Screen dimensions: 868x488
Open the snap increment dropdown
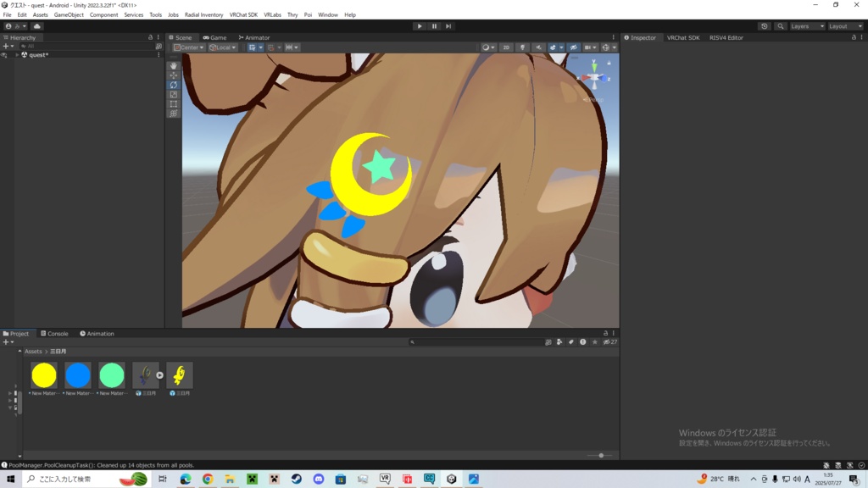[x=292, y=47]
